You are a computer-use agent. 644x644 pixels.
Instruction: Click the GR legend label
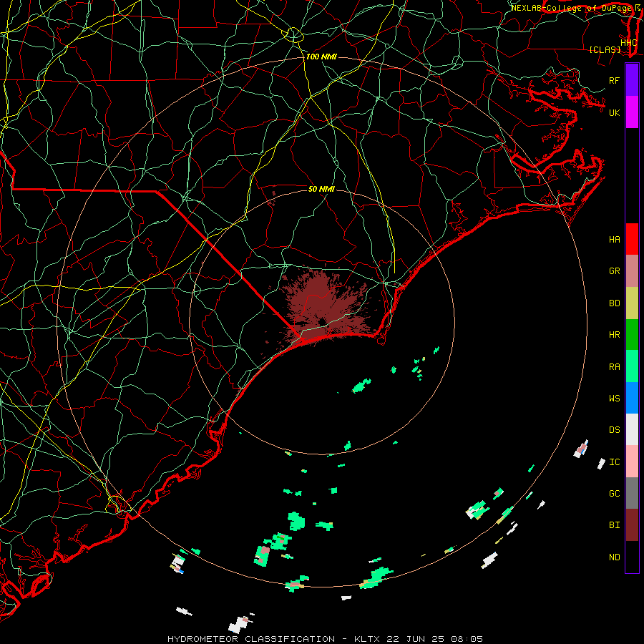coord(614,271)
